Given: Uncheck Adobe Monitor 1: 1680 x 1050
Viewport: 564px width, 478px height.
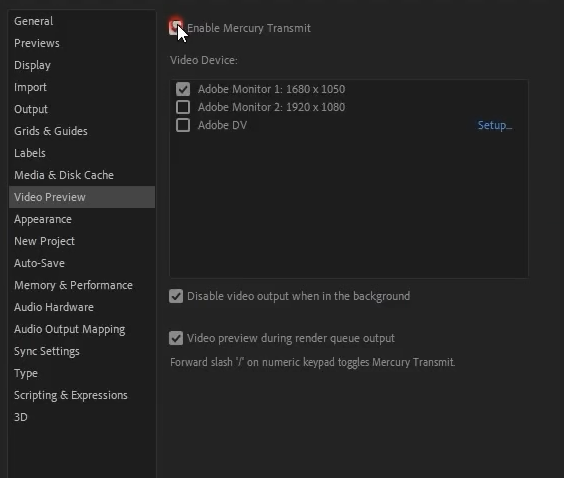Looking at the screenshot, I should (183, 89).
